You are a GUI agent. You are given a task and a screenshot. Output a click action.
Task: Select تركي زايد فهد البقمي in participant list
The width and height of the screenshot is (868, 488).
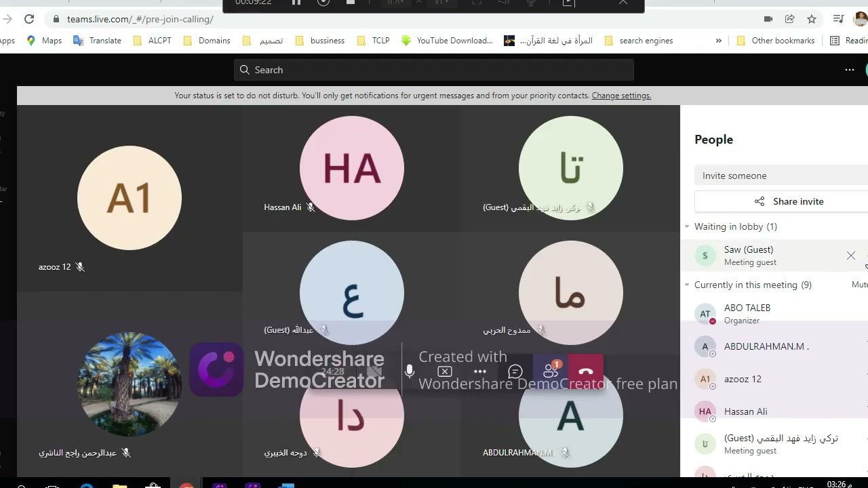pos(774,444)
